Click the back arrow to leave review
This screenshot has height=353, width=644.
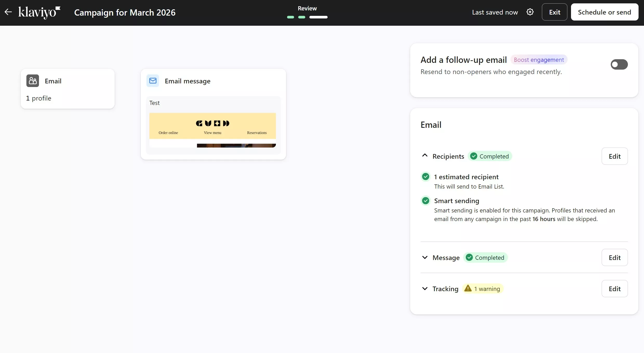coord(8,12)
